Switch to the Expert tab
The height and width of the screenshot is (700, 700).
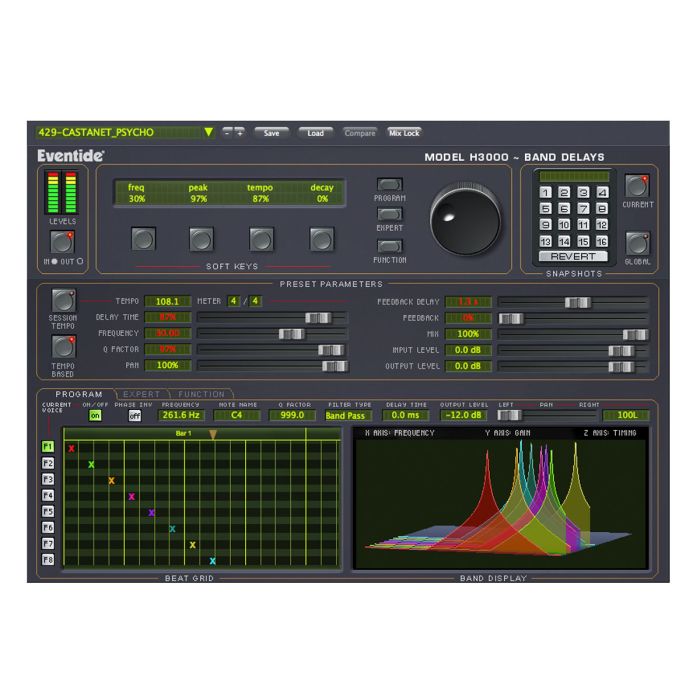(x=142, y=395)
